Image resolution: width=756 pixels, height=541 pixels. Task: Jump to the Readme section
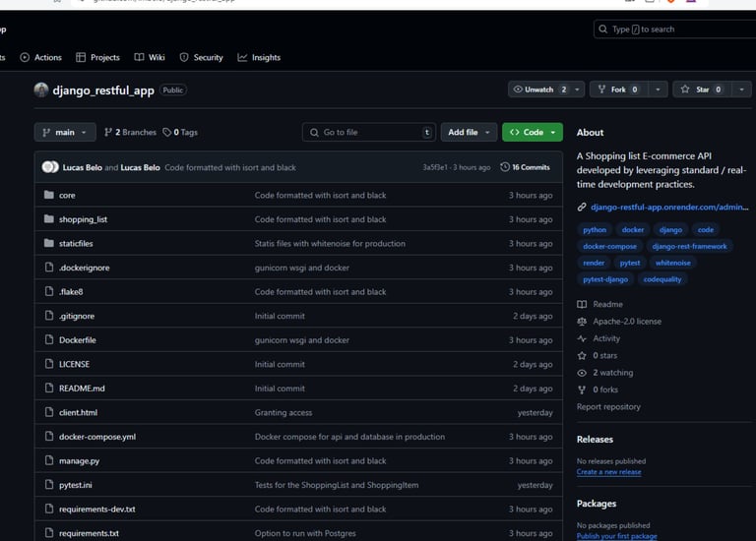click(607, 305)
